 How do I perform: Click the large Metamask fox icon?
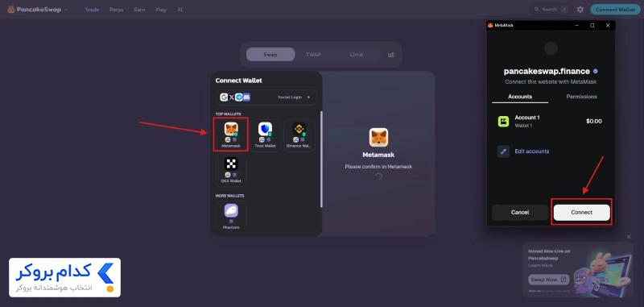tap(378, 138)
